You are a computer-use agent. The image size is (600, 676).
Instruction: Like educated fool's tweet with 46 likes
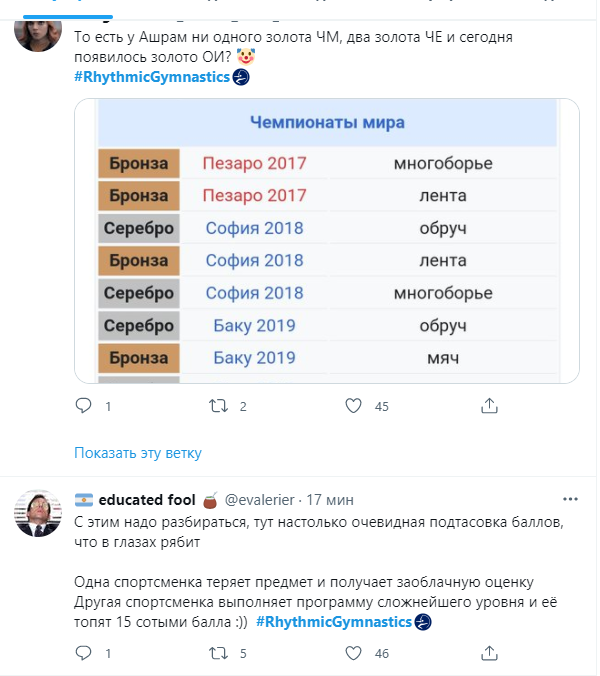tap(352, 653)
